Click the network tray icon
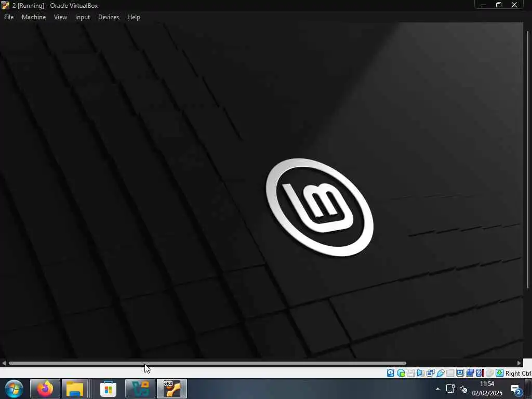532x399 pixels. 450,389
